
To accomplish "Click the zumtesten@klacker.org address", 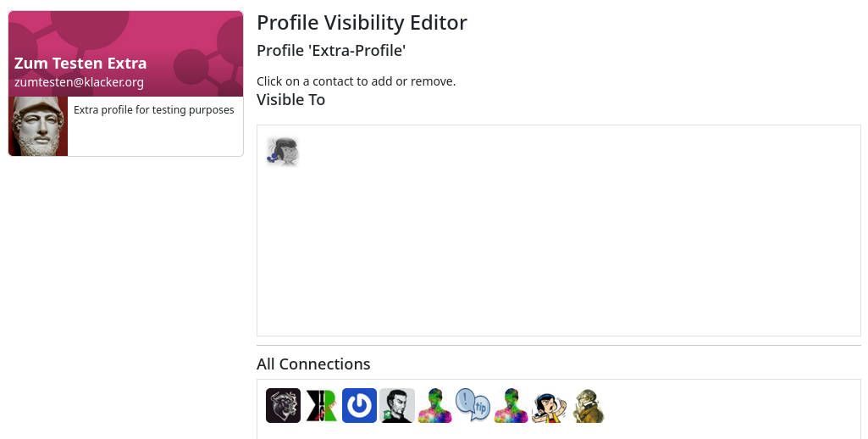I will click(x=79, y=82).
